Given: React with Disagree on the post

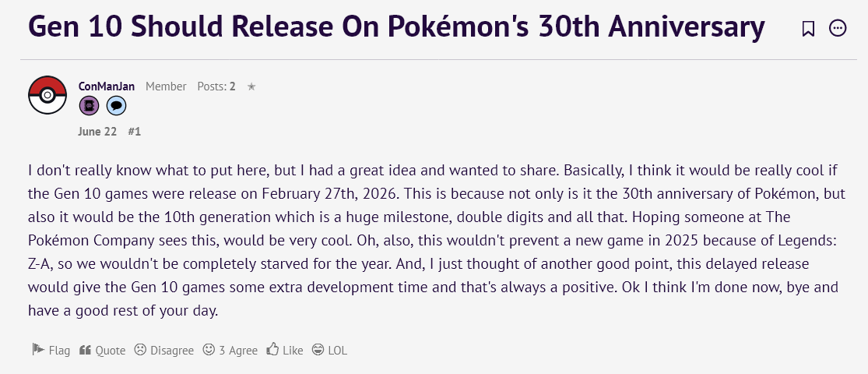Looking at the screenshot, I should [x=164, y=350].
